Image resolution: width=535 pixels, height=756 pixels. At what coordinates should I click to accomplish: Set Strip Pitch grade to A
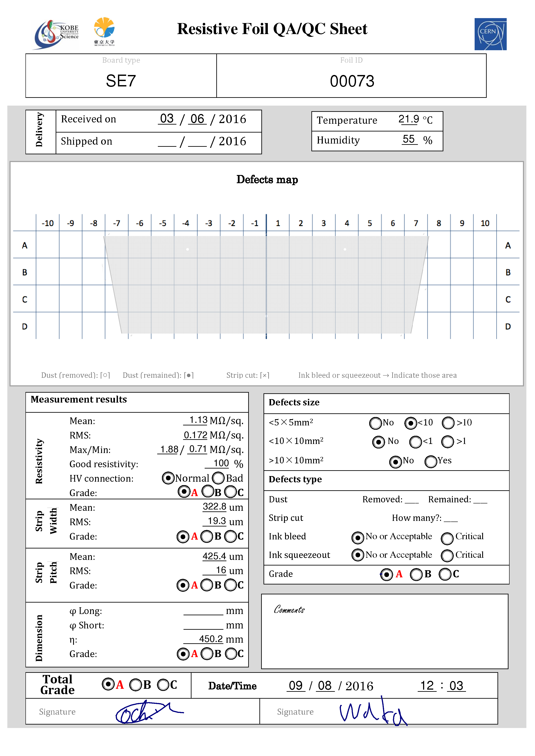[x=183, y=586]
